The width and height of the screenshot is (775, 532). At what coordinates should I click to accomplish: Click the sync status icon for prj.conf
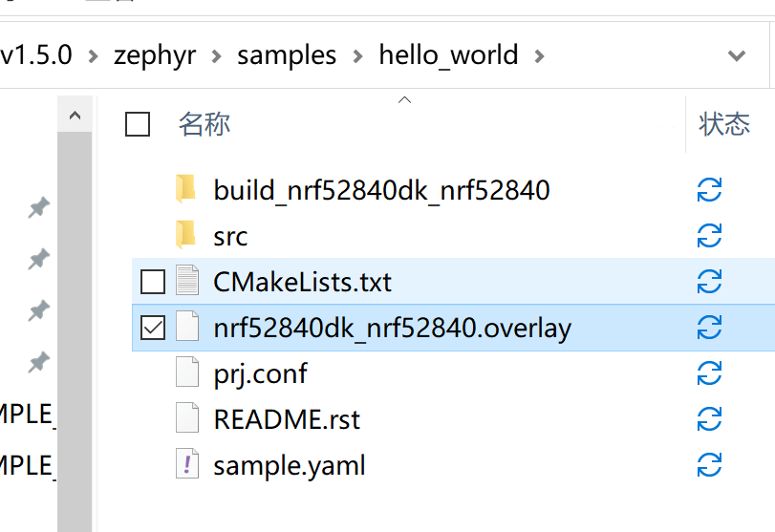tap(708, 373)
